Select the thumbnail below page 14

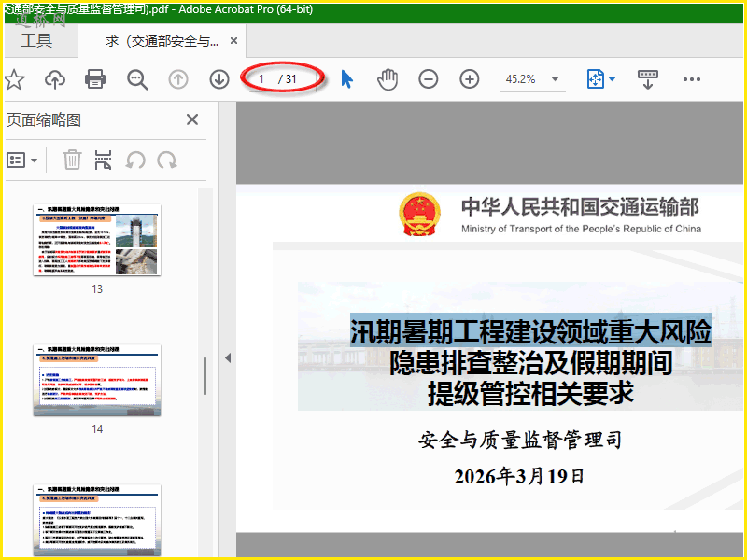coord(97,520)
